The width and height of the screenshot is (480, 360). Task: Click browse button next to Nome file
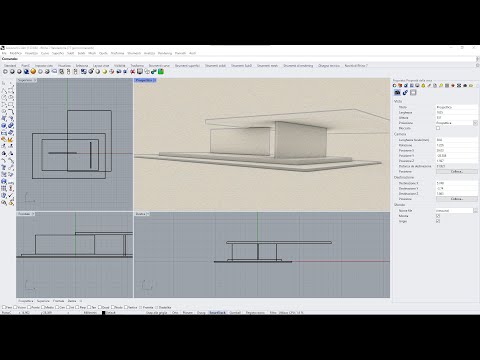tap(475, 211)
